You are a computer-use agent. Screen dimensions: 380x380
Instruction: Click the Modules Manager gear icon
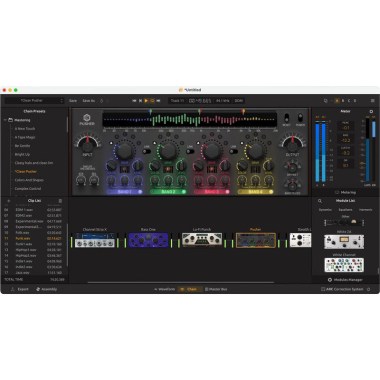point(330,280)
